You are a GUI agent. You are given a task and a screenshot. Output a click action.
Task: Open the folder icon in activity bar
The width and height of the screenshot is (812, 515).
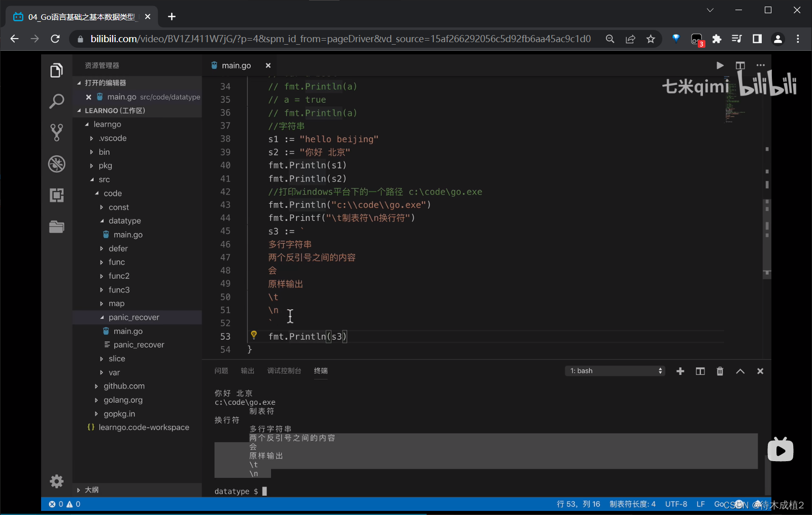pos(57,227)
